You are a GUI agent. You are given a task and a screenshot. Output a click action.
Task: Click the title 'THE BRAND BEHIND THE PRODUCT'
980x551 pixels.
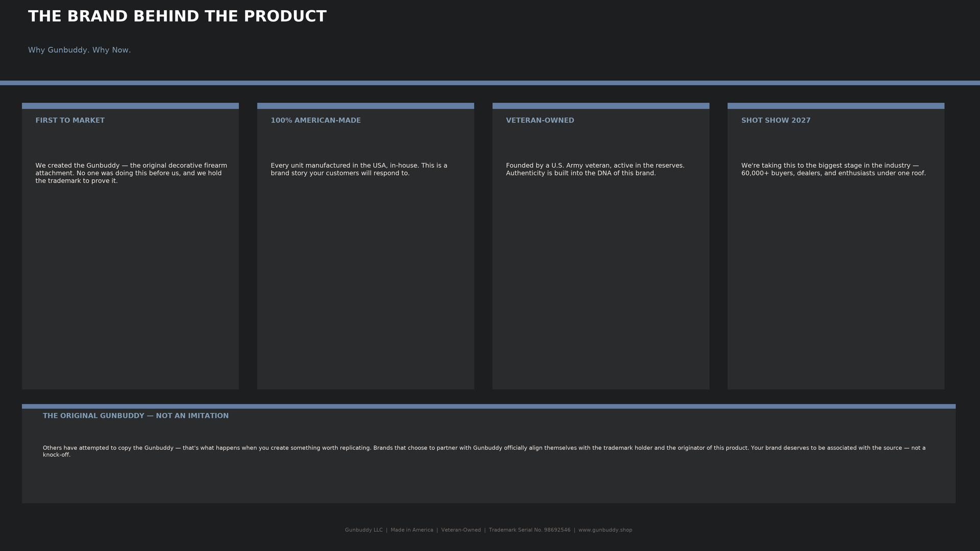[x=177, y=16]
